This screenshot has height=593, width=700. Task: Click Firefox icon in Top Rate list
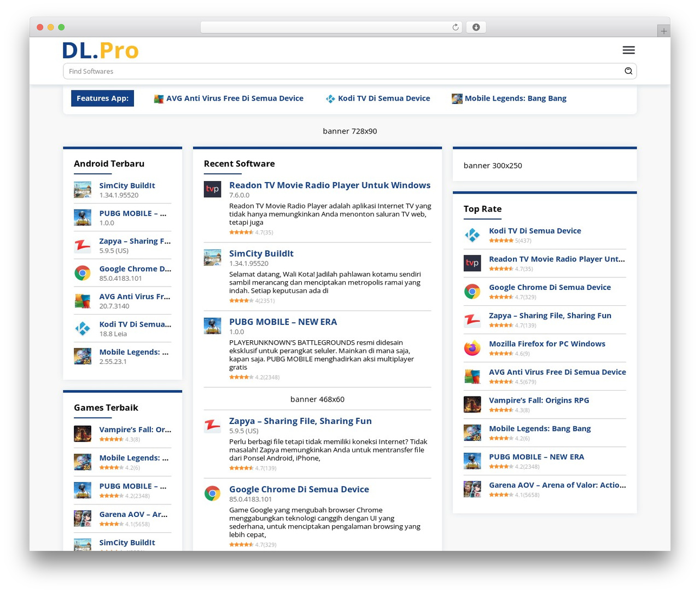click(472, 348)
